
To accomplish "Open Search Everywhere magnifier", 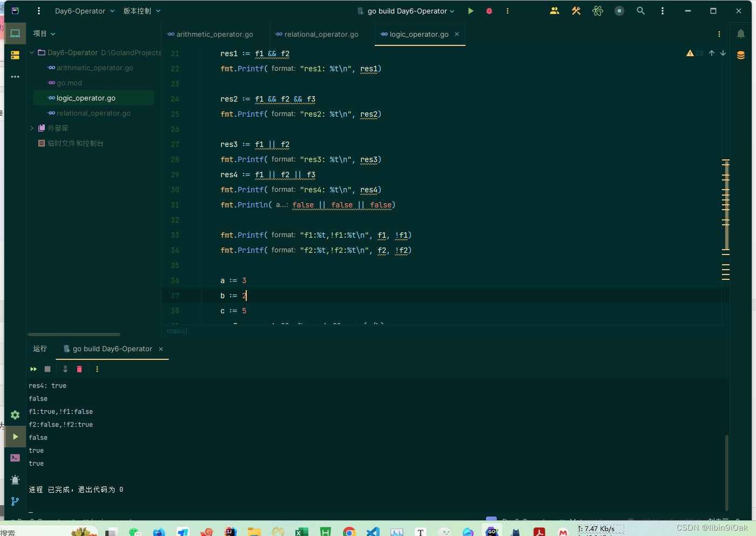I will click(640, 11).
